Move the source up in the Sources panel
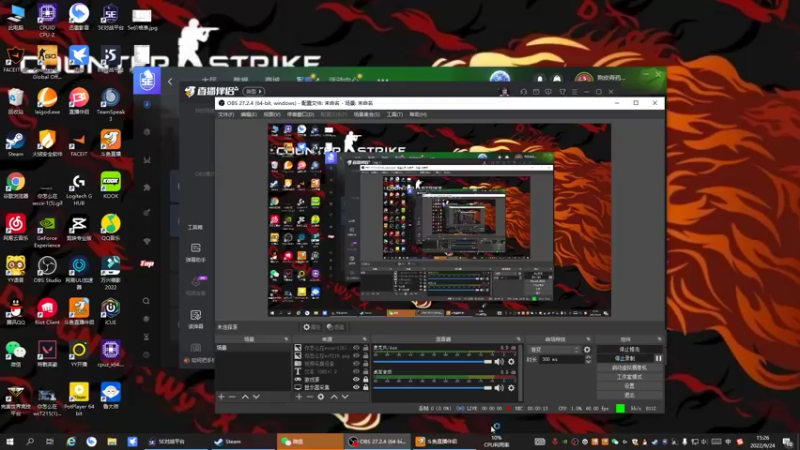 [x=334, y=397]
